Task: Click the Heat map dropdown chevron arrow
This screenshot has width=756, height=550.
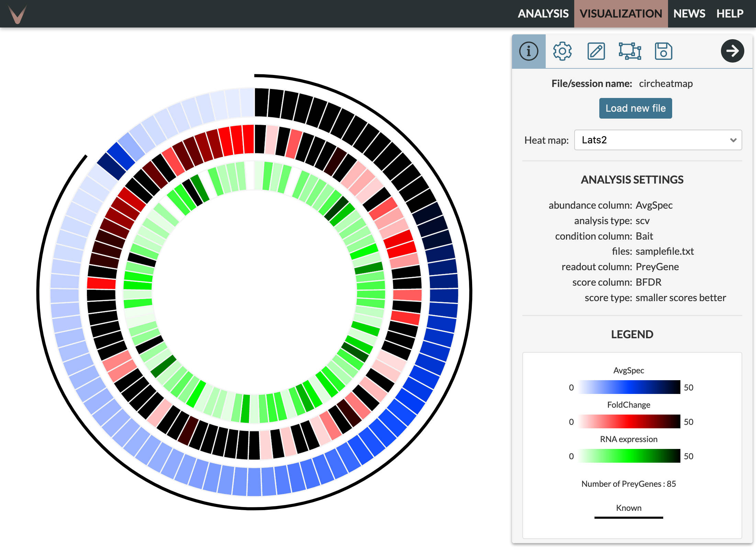Action: point(733,140)
